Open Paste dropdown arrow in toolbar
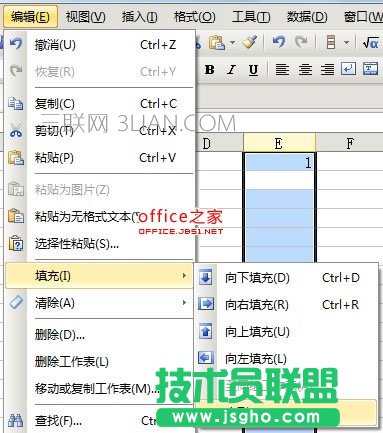This screenshot has height=433, width=383. tap(232, 43)
